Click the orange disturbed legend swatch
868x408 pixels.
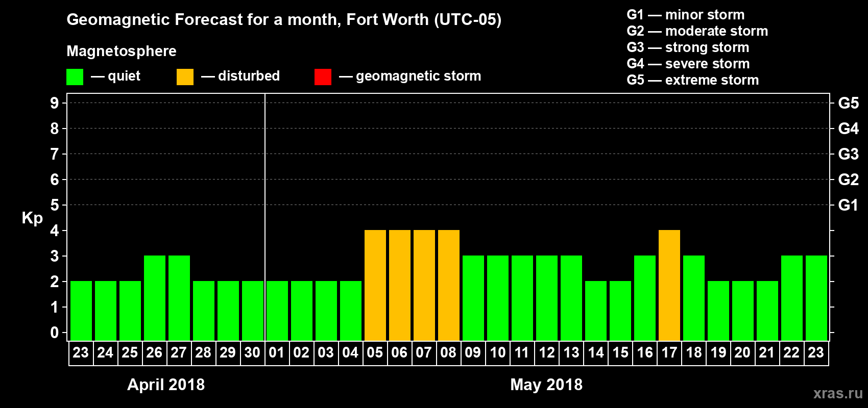click(185, 77)
